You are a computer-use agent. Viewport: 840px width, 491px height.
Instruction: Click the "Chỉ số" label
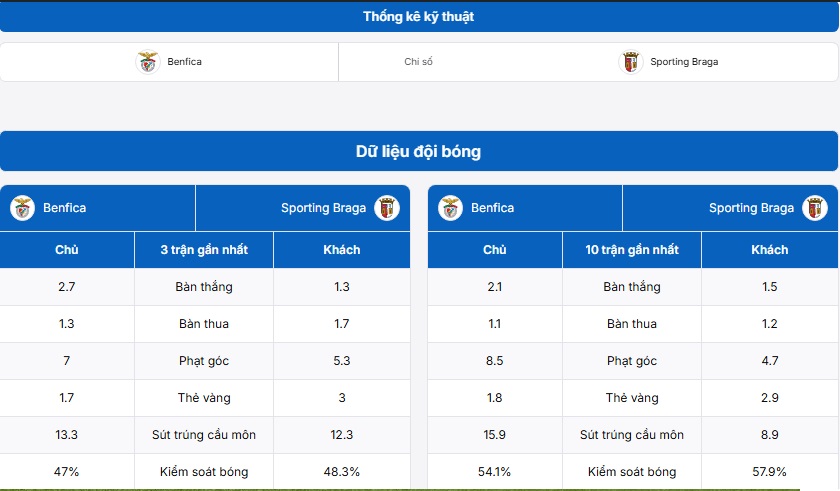click(x=418, y=62)
